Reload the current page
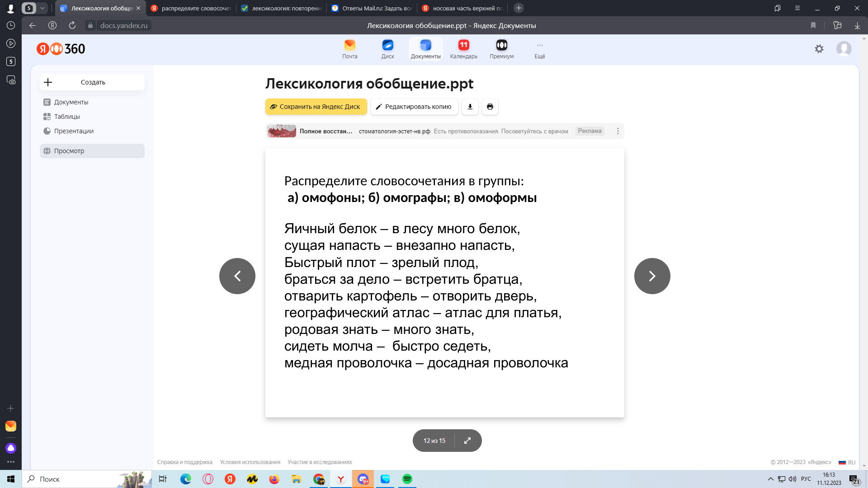The width and height of the screenshot is (868, 488). coord(72,25)
